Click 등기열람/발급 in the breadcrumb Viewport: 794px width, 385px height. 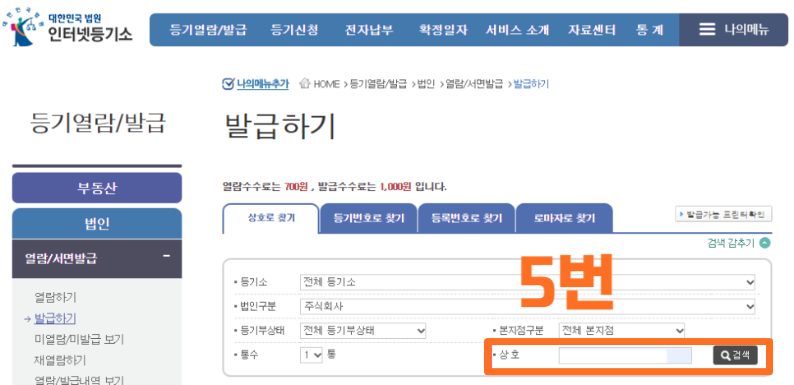[378, 84]
